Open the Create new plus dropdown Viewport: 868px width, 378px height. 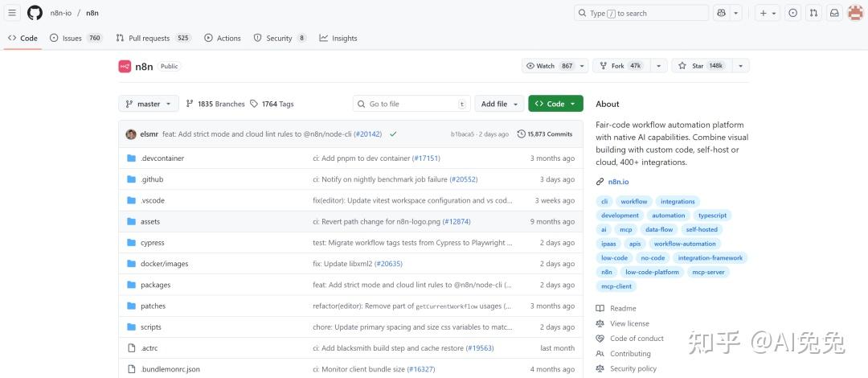(768, 13)
